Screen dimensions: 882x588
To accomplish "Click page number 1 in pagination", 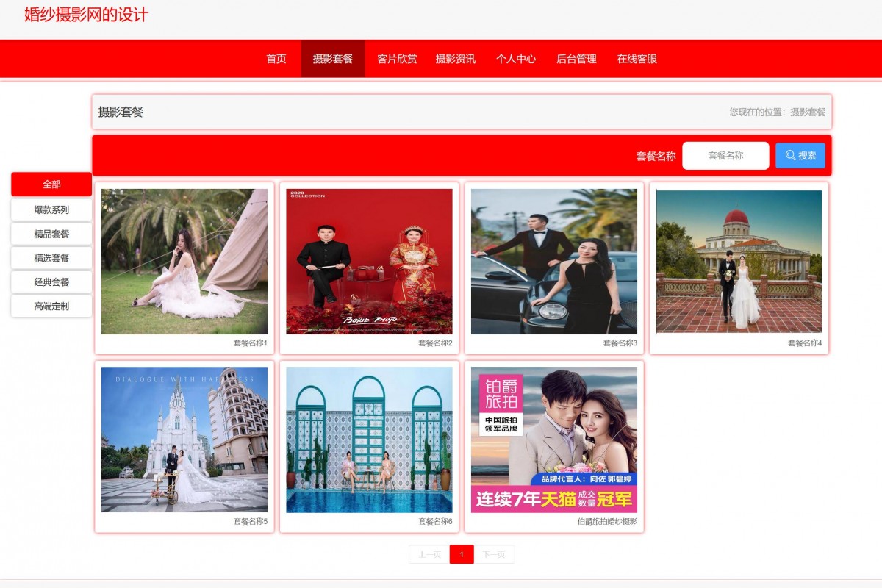I will (x=460, y=554).
